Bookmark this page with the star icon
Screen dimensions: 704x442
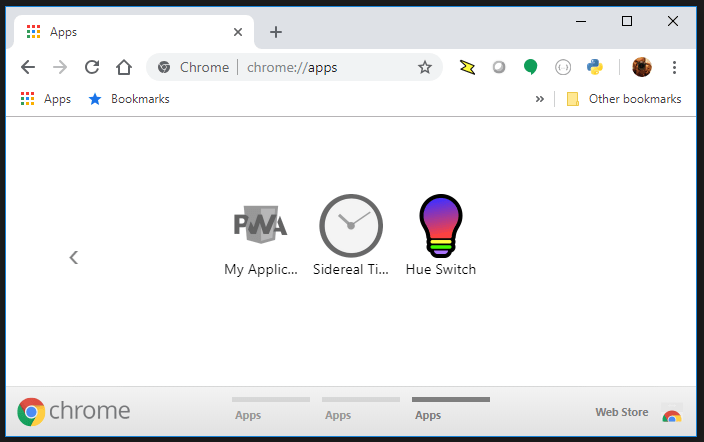pos(424,67)
